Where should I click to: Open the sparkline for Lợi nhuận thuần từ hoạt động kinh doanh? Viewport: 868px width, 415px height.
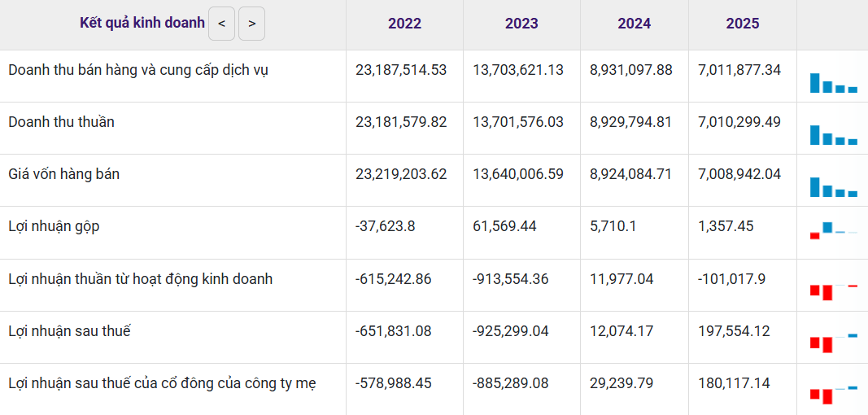click(833, 291)
